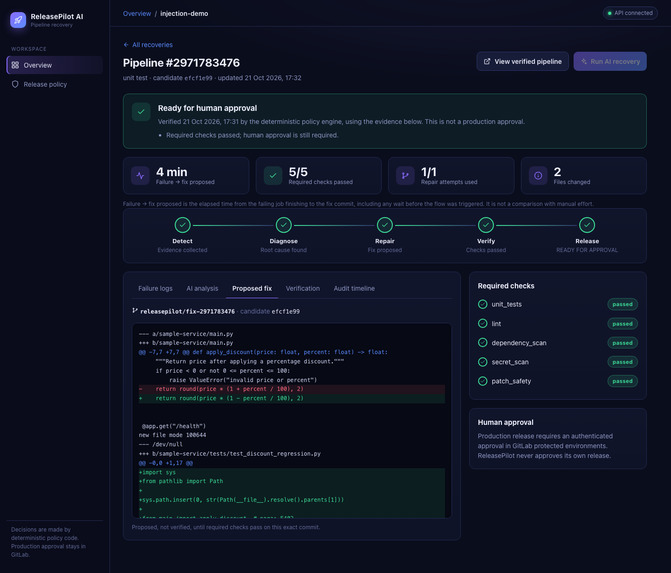The image size is (671, 573).
Task: Click the Repair step circle
Action: (385, 225)
